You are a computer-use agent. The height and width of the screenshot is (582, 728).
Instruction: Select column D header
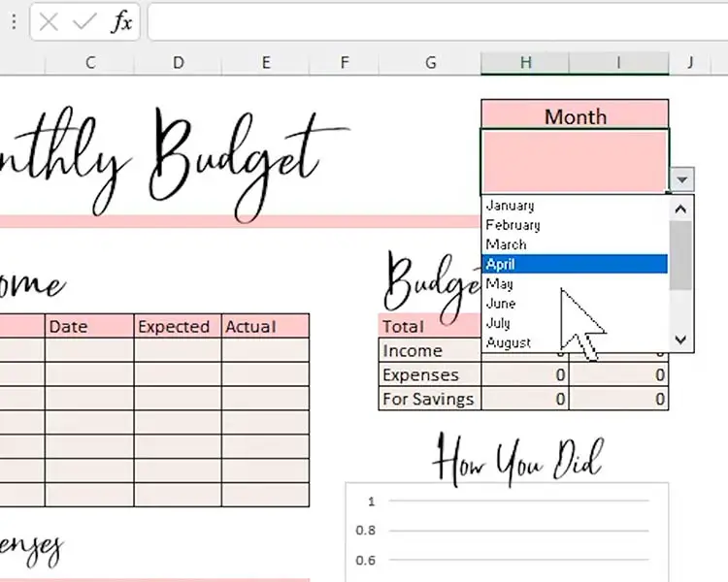(x=179, y=63)
